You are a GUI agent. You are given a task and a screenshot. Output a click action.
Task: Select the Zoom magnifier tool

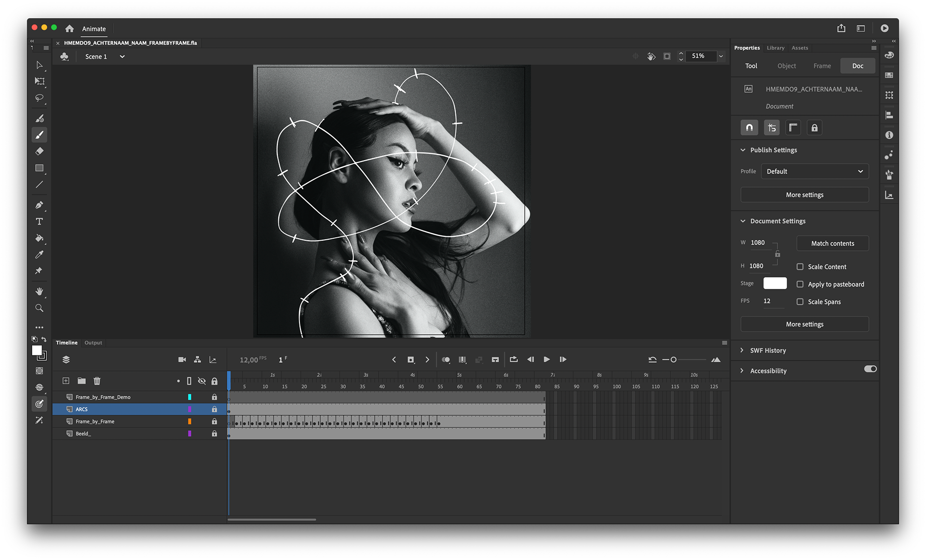[40, 308]
